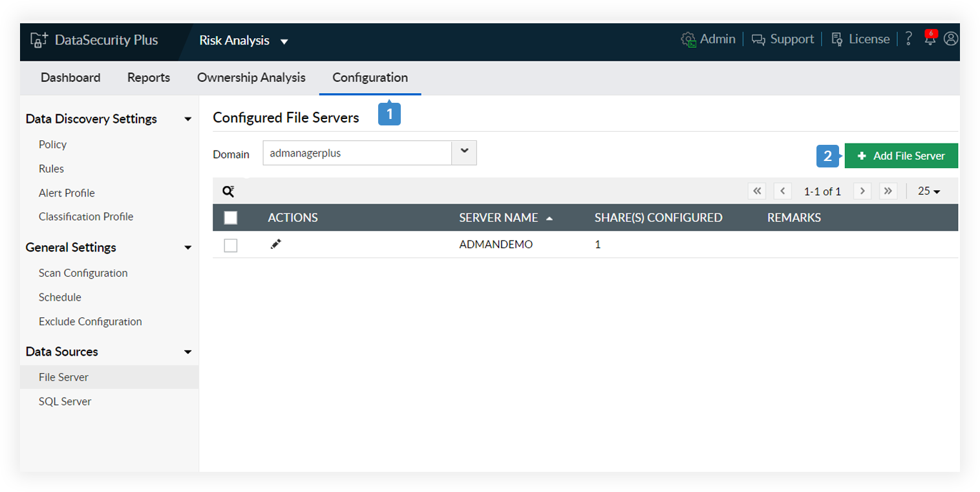The image size is (980, 492).
Task: Click the License document icon
Action: pos(837,40)
